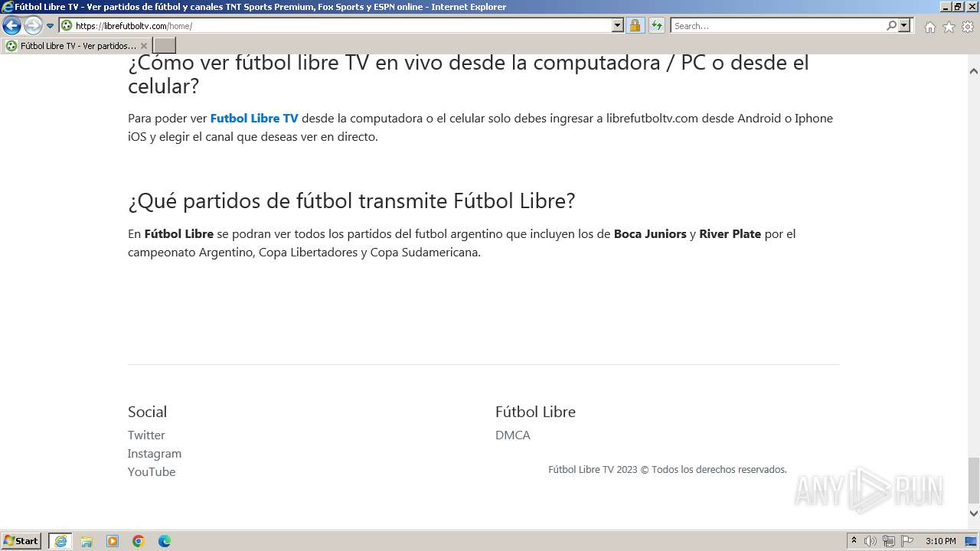Click Internet Explorer taskbar icon
Viewport: 980px width, 551px height.
60,541
